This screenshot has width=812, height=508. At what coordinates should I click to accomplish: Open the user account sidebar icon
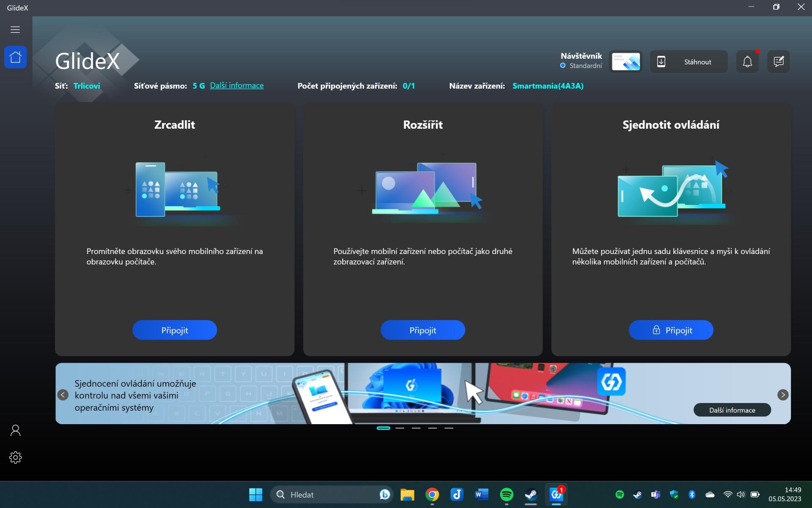(x=15, y=431)
